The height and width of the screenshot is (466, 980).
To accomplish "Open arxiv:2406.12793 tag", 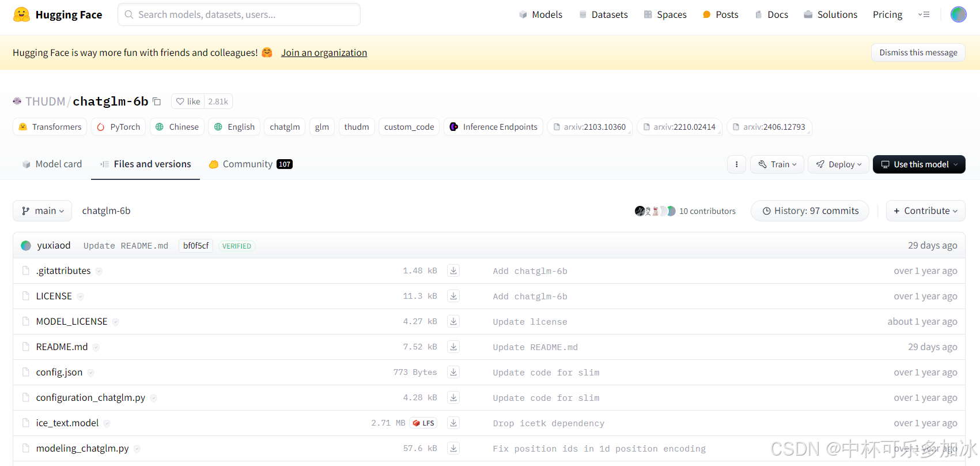I will pyautogui.click(x=769, y=127).
